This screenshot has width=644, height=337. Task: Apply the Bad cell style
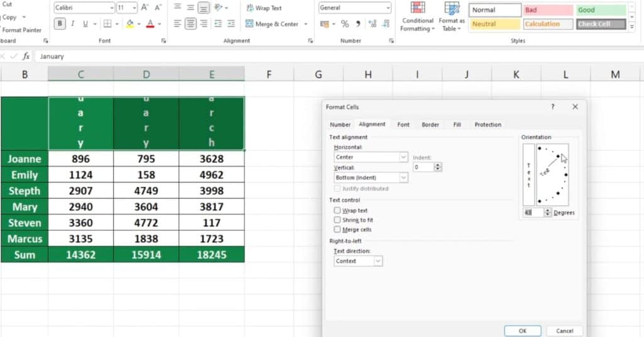[x=548, y=10]
